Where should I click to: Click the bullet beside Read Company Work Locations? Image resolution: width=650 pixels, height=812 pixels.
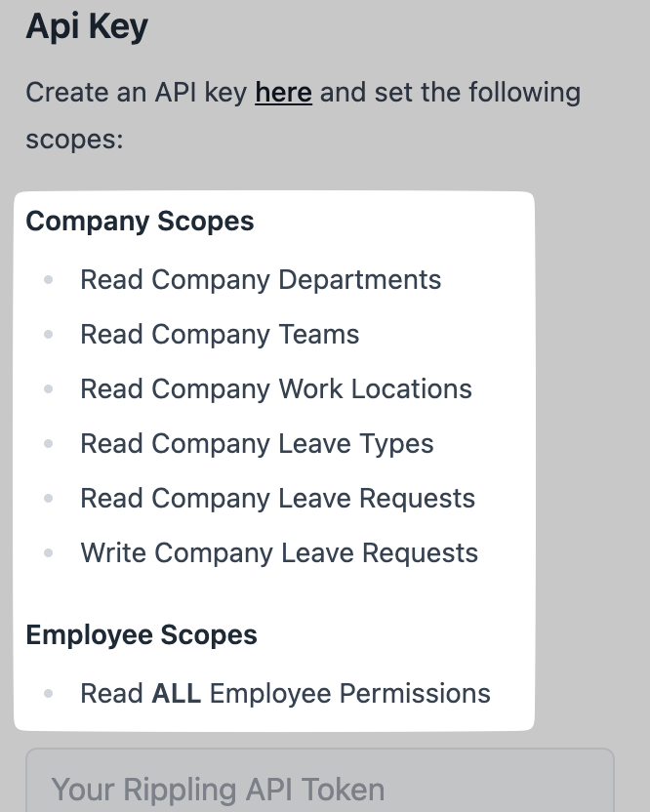pos(49,389)
